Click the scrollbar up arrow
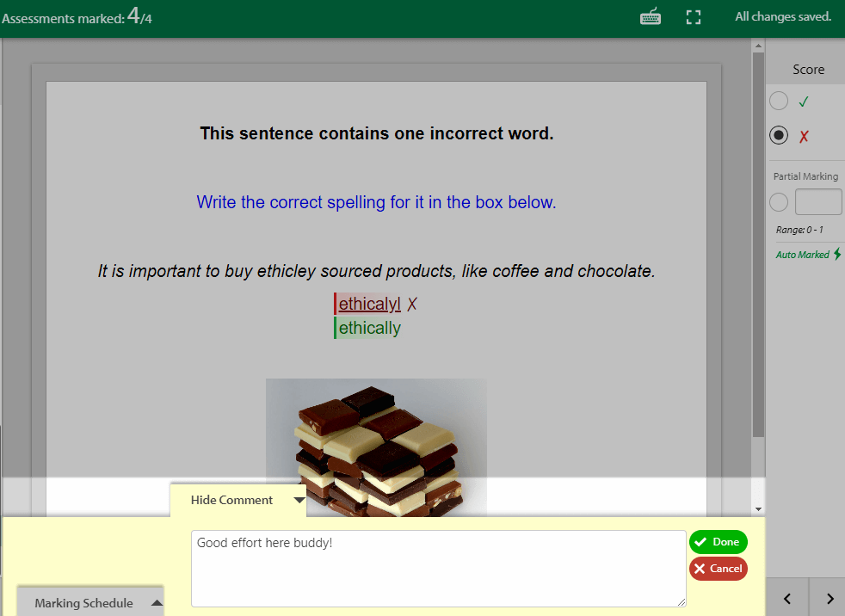This screenshot has height=616, width=845. (758, 46)
